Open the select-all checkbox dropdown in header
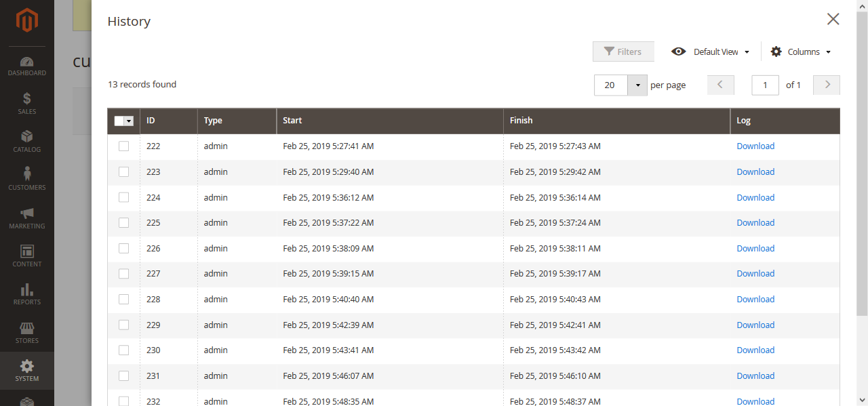This screenshot has height=406, width=868. click(x=129, y=121)
